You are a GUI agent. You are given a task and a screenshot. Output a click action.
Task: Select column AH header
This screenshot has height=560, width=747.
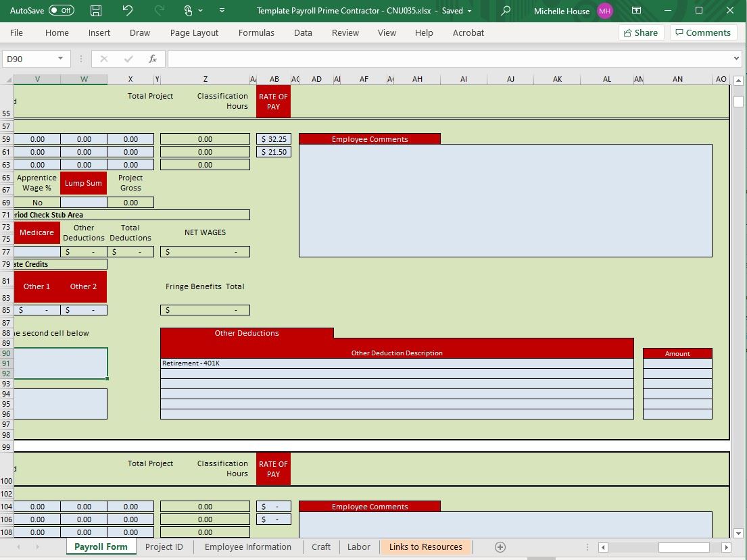(417, 79)
